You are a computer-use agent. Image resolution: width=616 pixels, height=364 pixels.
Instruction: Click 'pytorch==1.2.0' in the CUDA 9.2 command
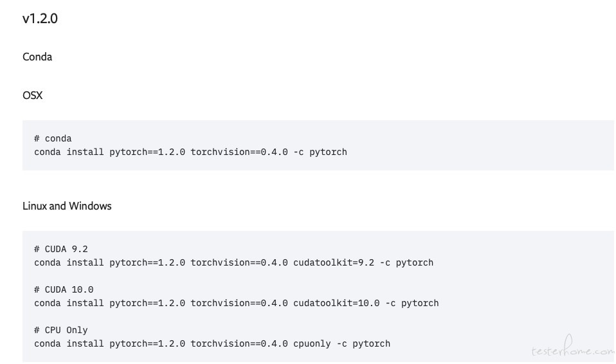(x=147, y=262)
